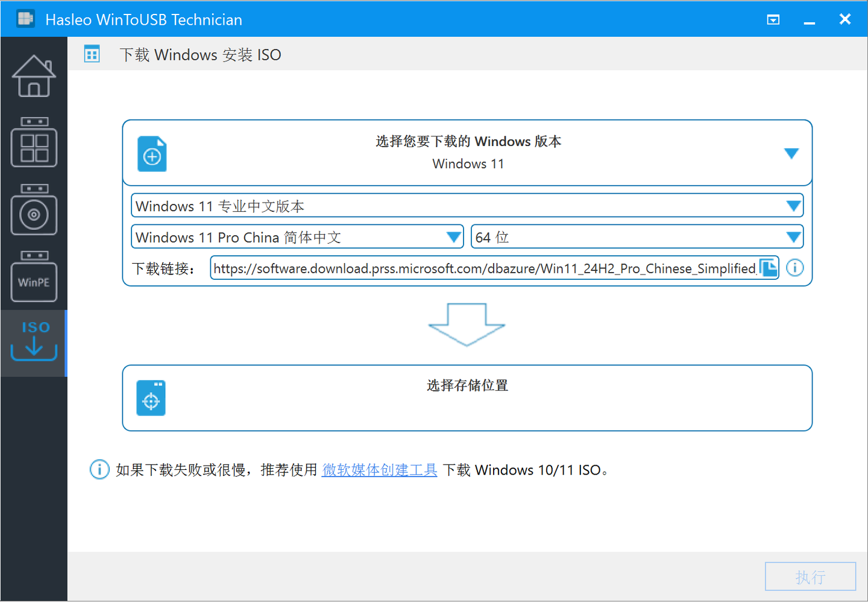Click the 下载 Windows 安装 ISO title
The height and width of the screenshot is (602, 868).
coord(200,55)
